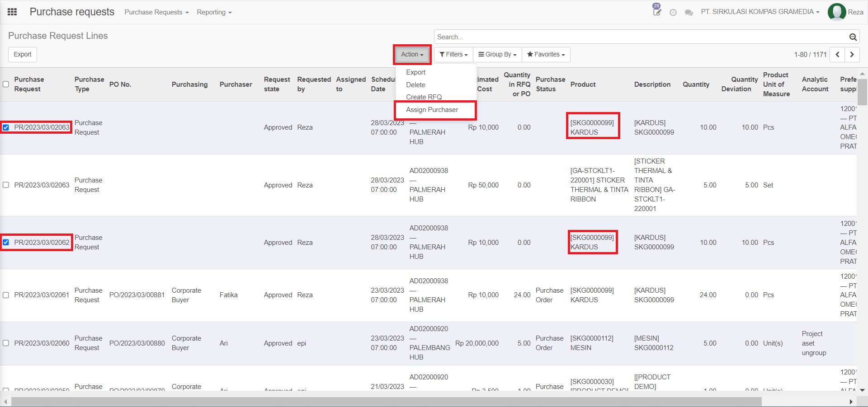The height and width of the screenshot is (407, 868).
Task: Sort by Assigned to column header
Action: click(x=351, y=84)
